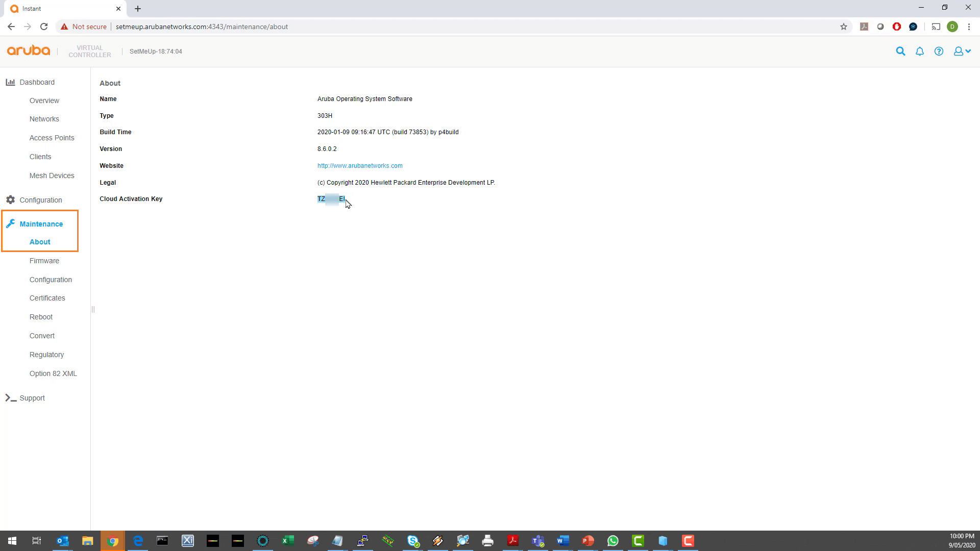Open the Support terminal icon
Viewport: 980px width, 551px height.
click(10, 397)
